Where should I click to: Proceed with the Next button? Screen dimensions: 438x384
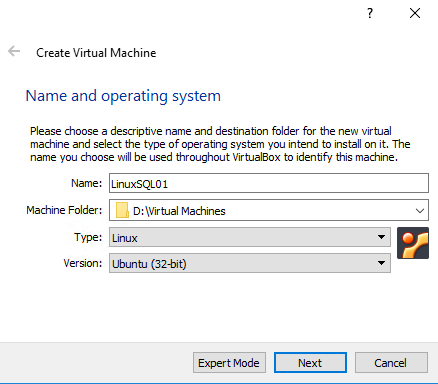(310, 363)
